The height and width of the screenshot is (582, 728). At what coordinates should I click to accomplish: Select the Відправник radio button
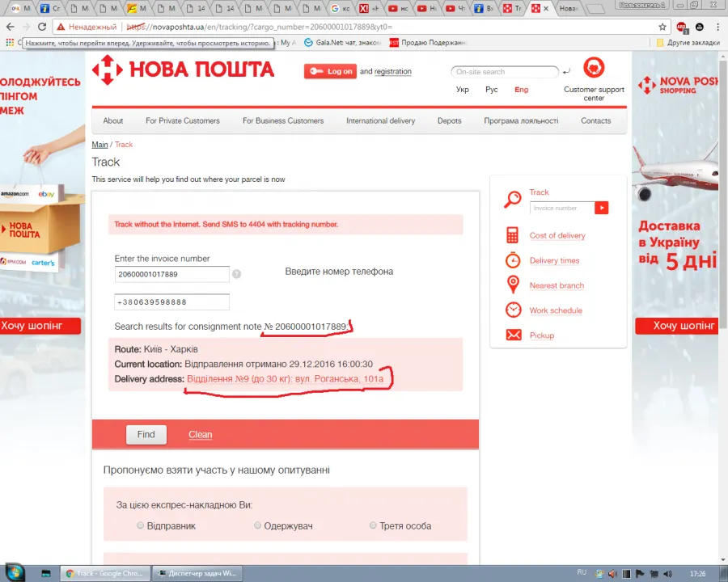(140, 525)
